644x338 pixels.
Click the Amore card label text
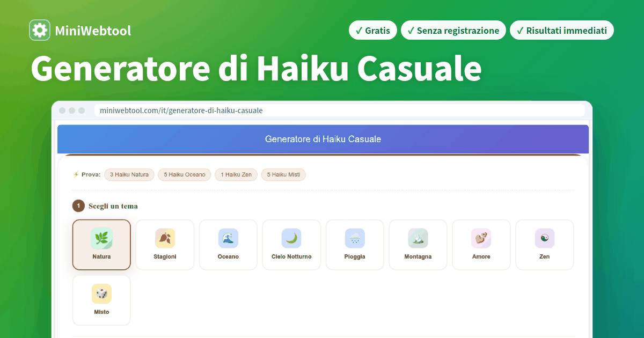coord(481,256)
